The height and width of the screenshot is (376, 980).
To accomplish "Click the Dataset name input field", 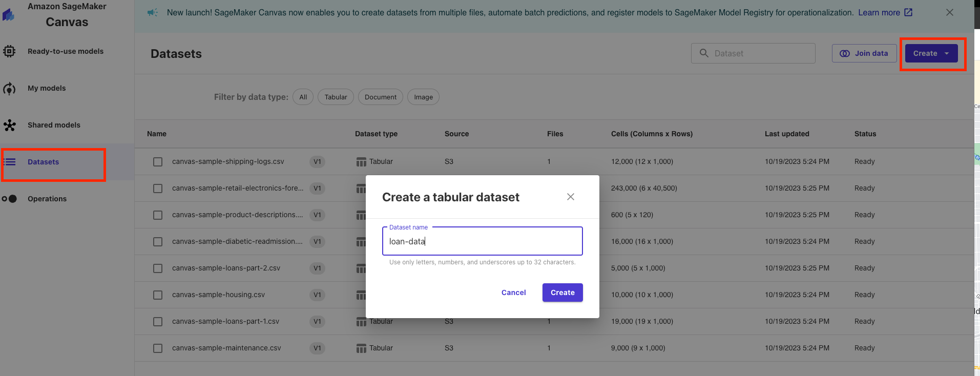I will [x=482, y=241].
